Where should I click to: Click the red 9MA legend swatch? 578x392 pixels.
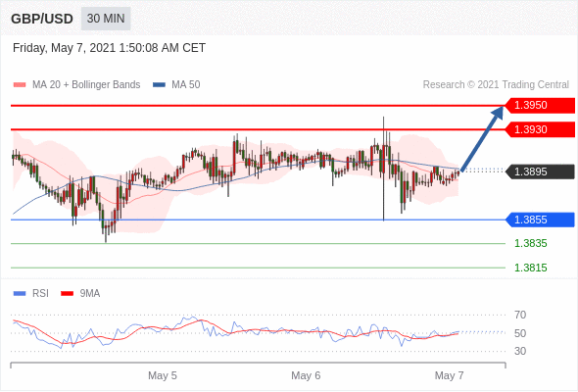(67, 294)
